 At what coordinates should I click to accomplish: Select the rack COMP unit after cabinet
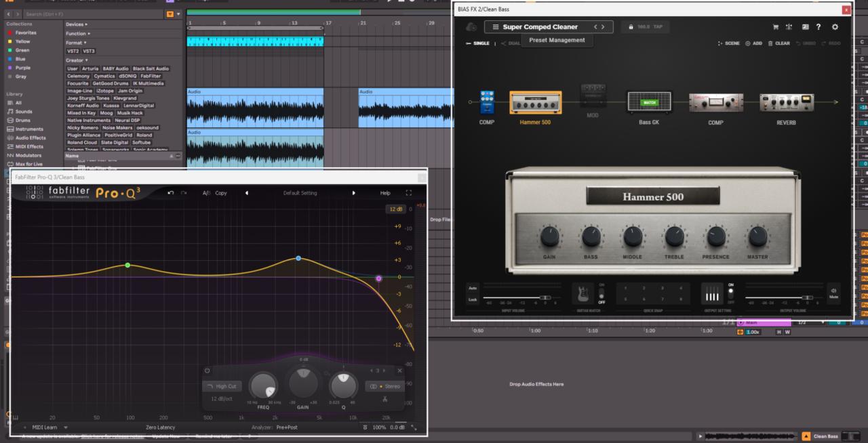(715, 102)
